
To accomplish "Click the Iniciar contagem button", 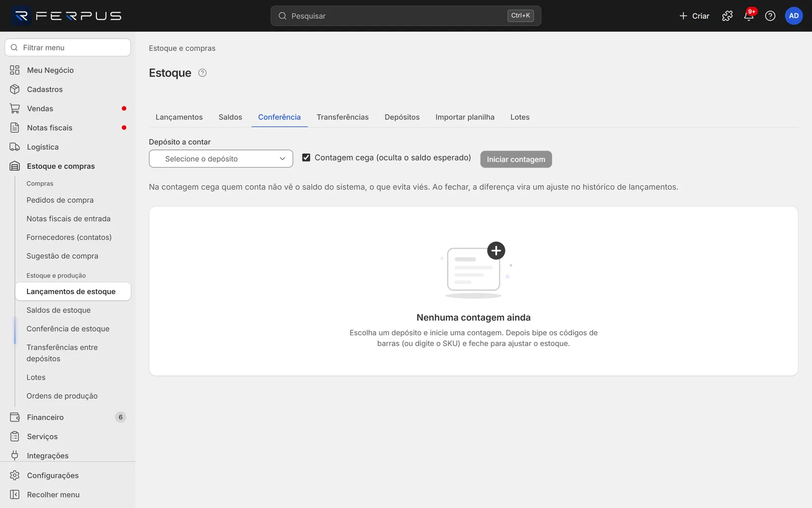I will point(516,159).
